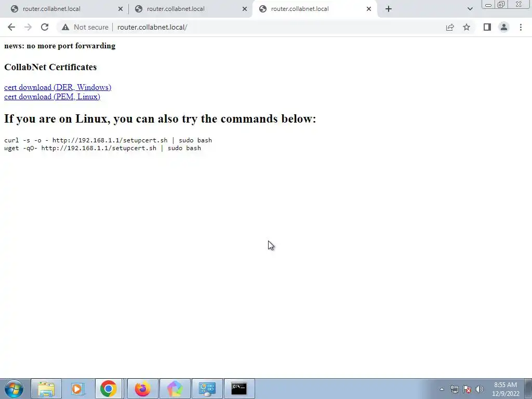Screen dimensions: 532x399
Task: Click the news no more port forwarding text
Action: point(60,46)
